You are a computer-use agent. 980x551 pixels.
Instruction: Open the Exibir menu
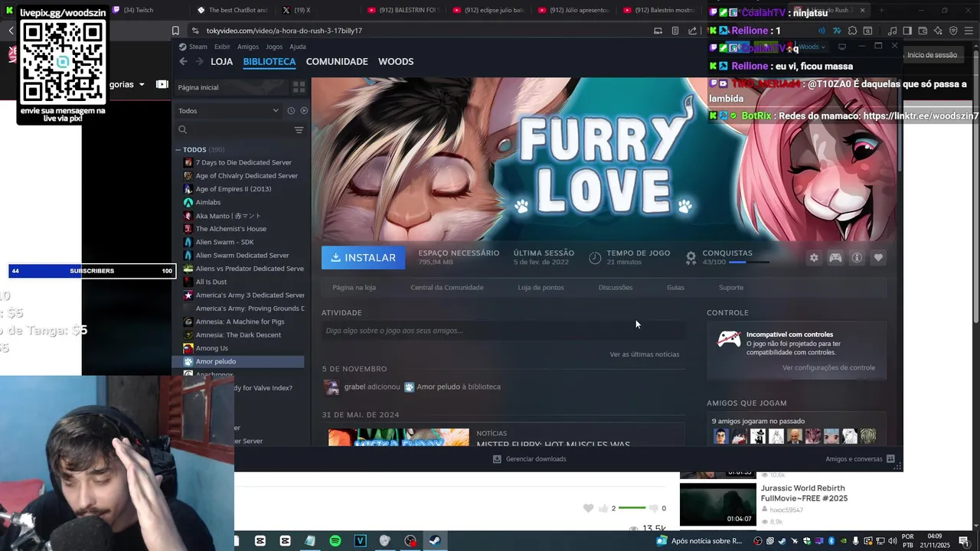tap(222, 47)
